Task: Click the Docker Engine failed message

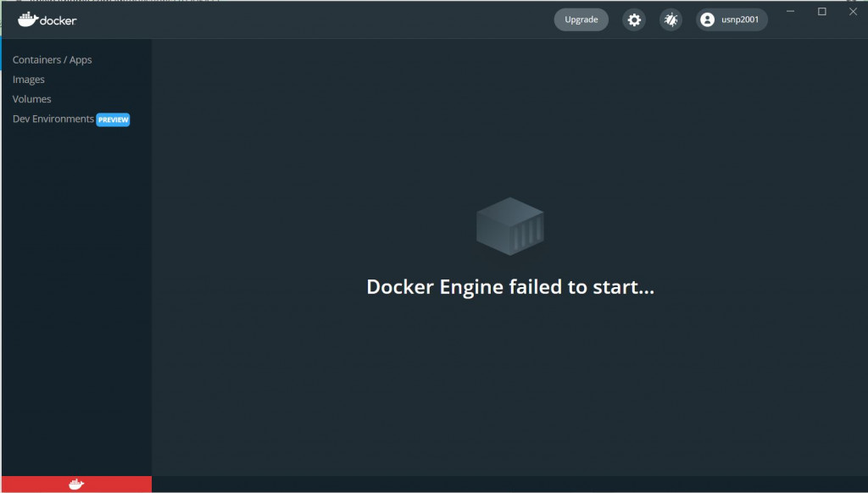Action: 510,286
